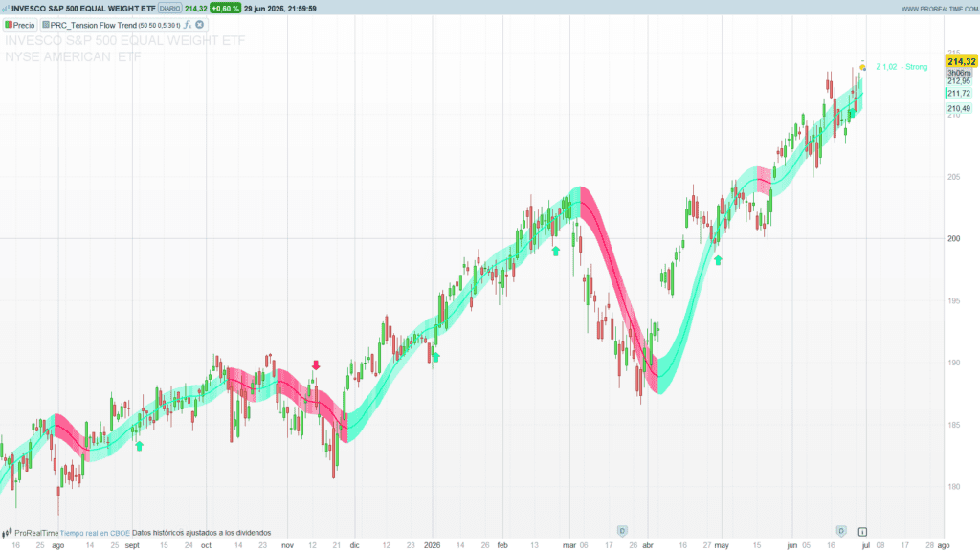Viewport: 980px width, 551px height.
Task: Click the chart icon before the INVESCO title
Action: click(6, 9)
